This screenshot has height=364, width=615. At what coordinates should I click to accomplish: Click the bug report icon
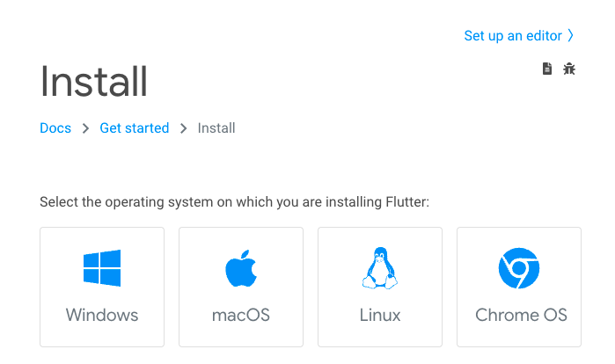pyautogui.click(x=569, y=69)
